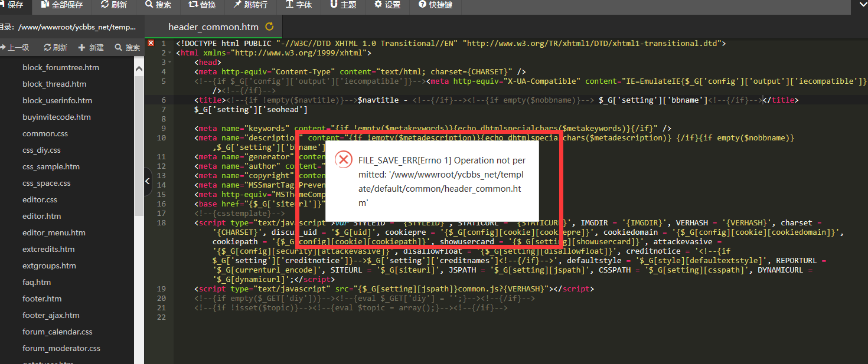Open editor.css
The width and height of the screenshot is (868, 364).
pyautogui.click(x=40, y=199)
